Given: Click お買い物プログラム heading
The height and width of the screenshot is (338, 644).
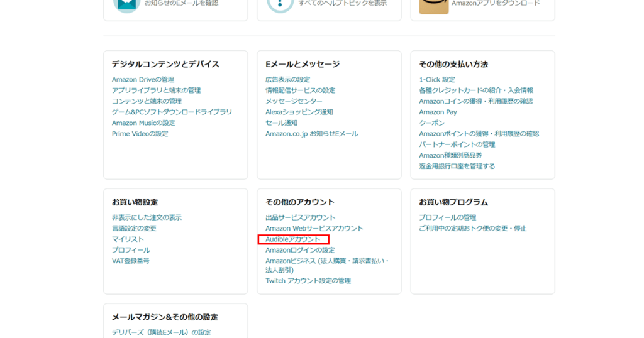Looking at the screenshot, I should (x=453, y=202).
